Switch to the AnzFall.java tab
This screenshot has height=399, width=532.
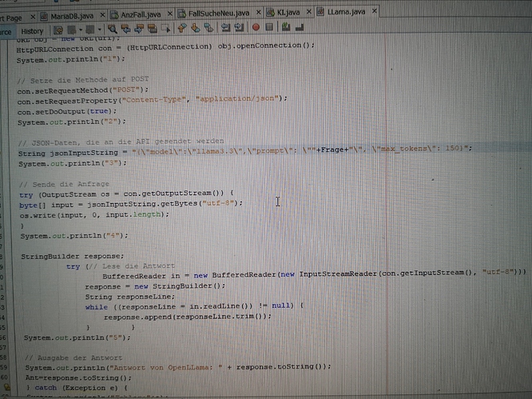click(141, 15)
